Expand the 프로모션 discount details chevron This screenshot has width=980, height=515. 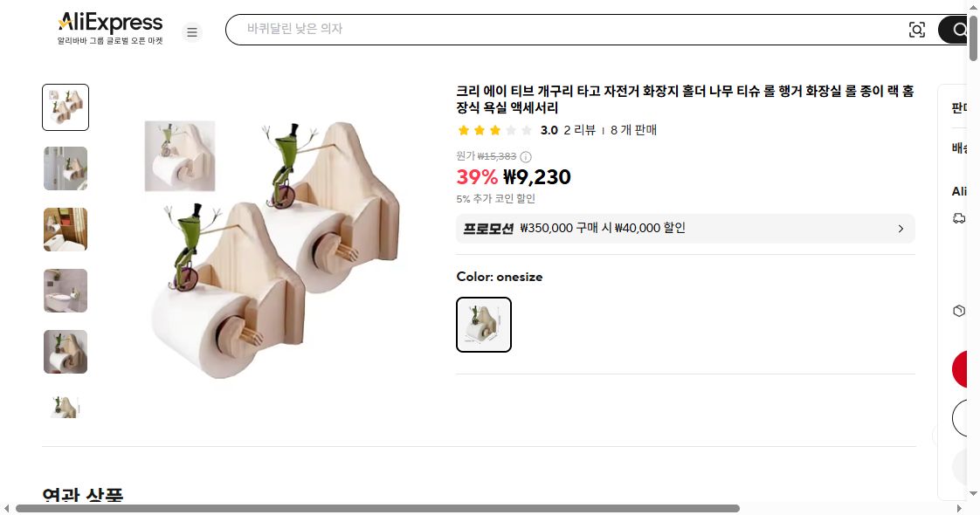[901, 229]
